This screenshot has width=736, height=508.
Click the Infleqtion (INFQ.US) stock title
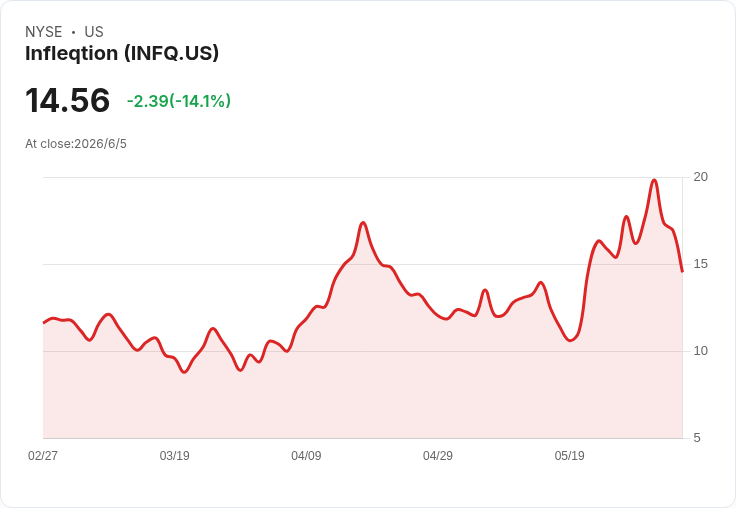[122, 54]
